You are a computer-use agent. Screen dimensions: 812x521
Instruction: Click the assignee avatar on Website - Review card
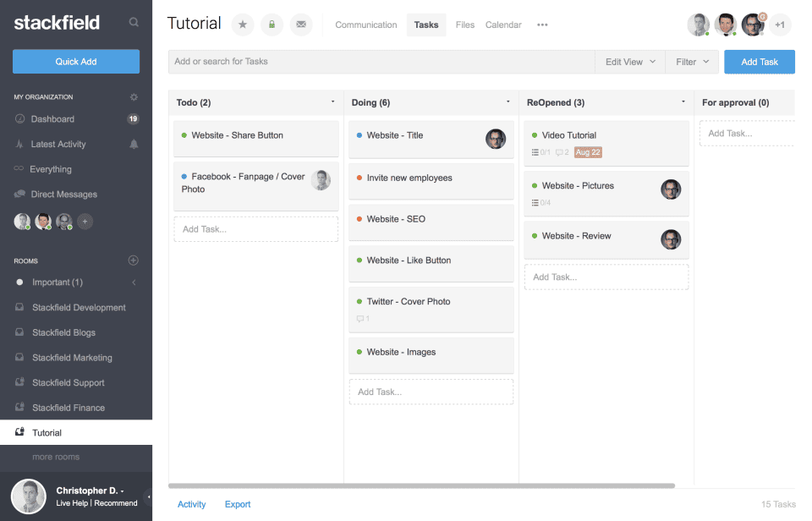tap(671, 239)
